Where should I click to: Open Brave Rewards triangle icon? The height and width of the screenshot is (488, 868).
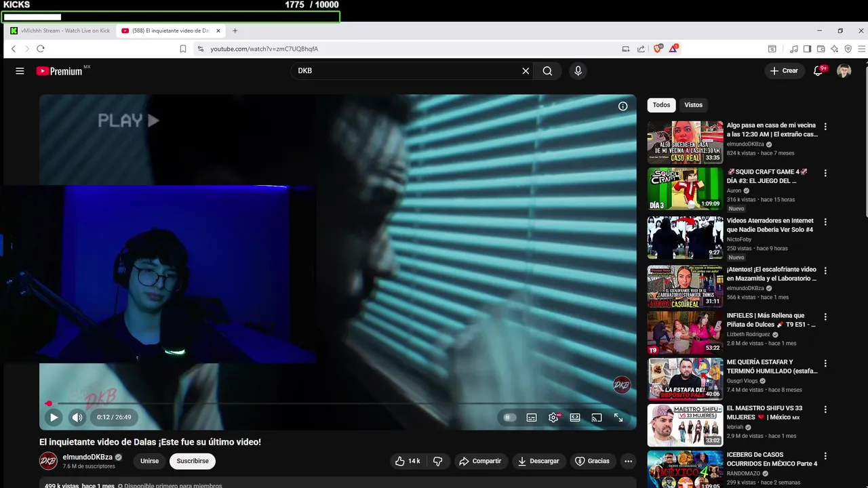point(673,49)
